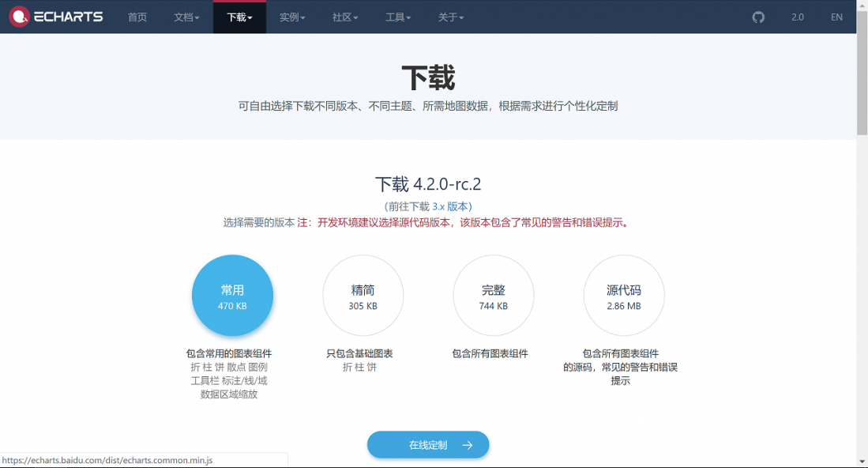The width and height of the screenshot is (868, 468).
Task: Open the GitHub icon link
Action: click(758, 17)
